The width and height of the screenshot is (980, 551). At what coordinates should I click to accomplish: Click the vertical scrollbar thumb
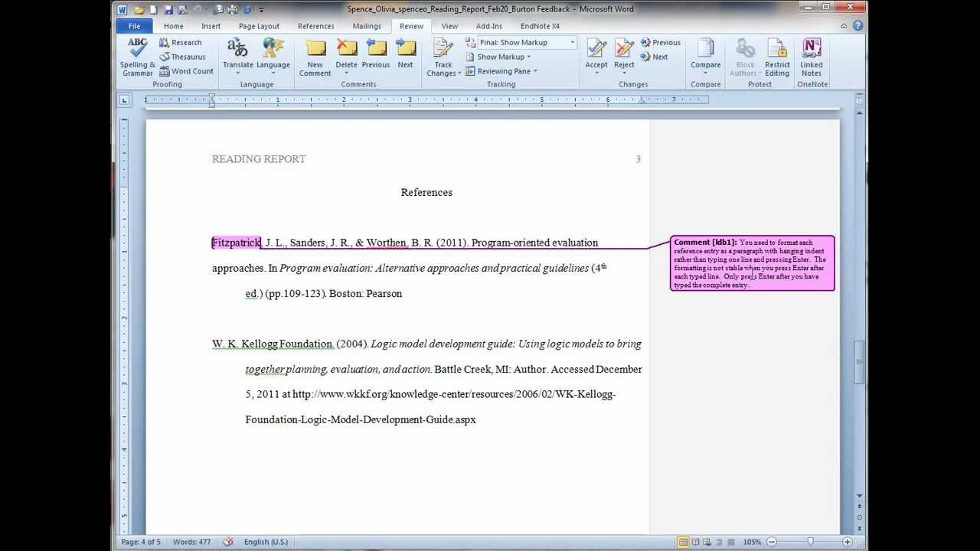click(x=860, y=362)
